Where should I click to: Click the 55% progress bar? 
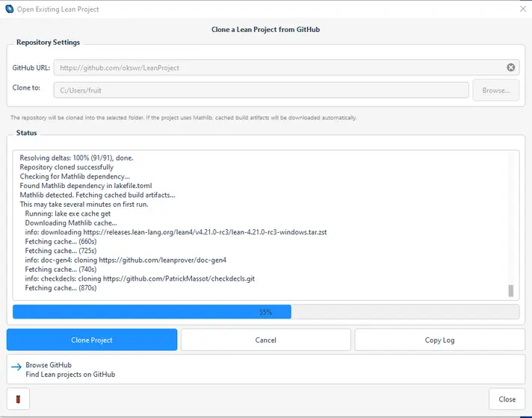265,312
